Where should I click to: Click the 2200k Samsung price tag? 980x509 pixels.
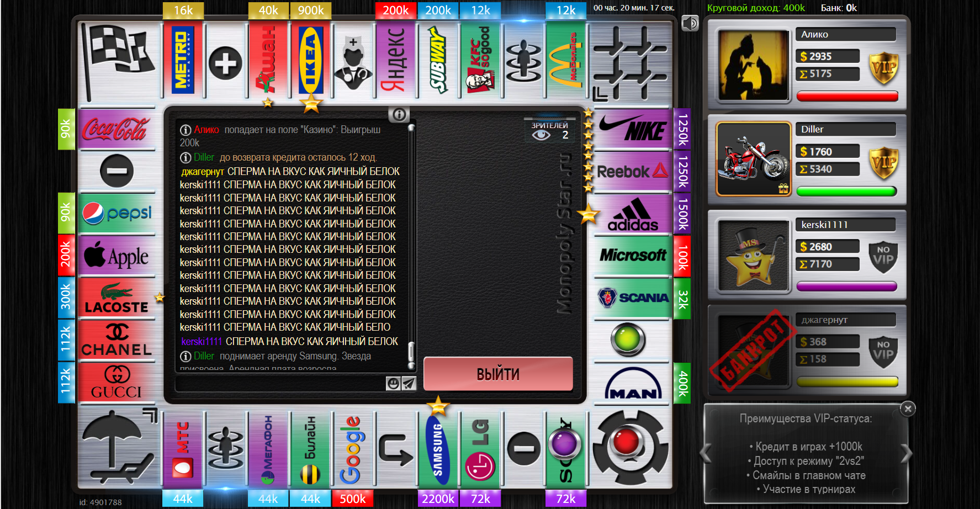(438, 499)
